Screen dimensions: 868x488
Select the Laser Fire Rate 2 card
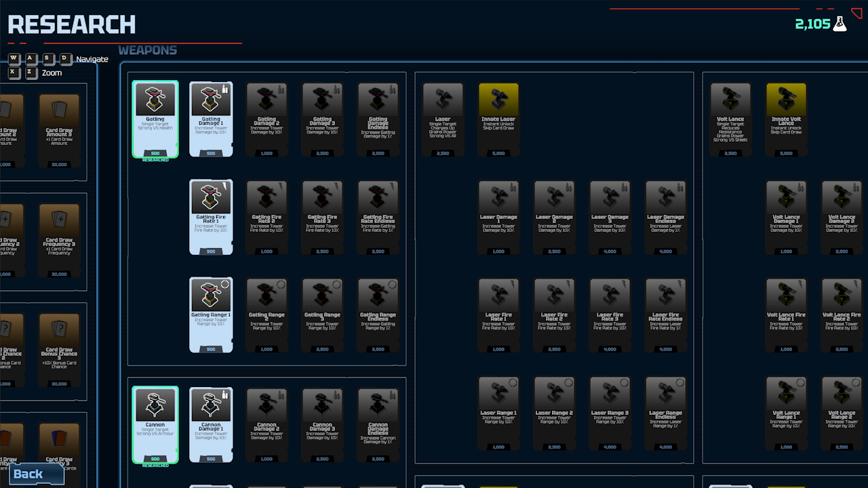pyautogui.click(x=554, y=314)
